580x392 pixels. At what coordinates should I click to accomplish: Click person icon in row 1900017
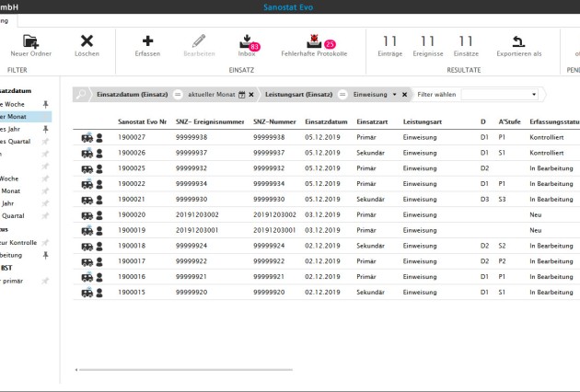point(99,262)
